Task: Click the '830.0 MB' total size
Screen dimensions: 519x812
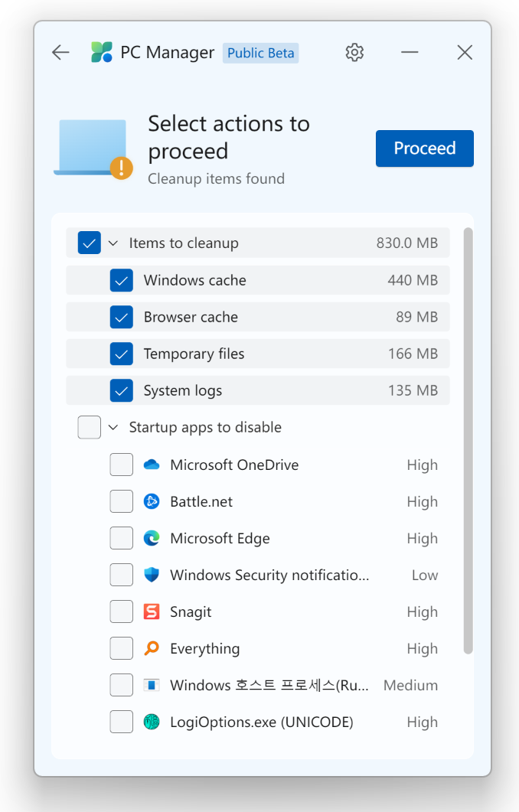Action: (407, 243)
